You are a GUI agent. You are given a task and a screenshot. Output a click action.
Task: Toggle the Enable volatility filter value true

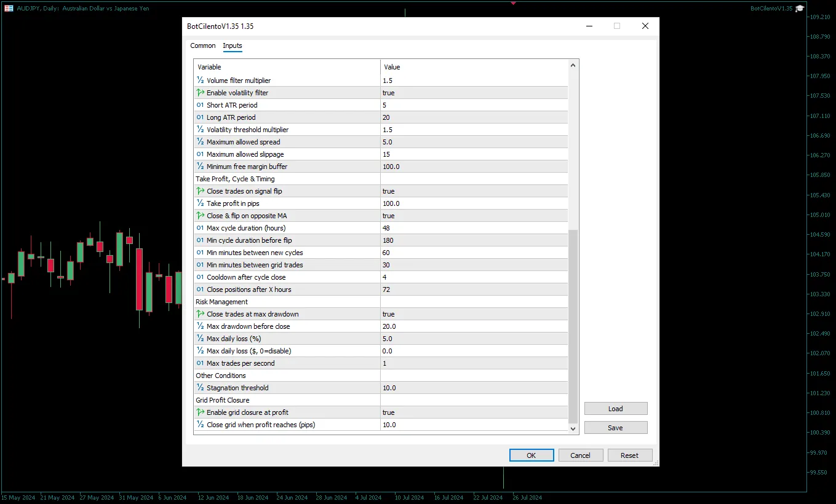coord(474,93)
